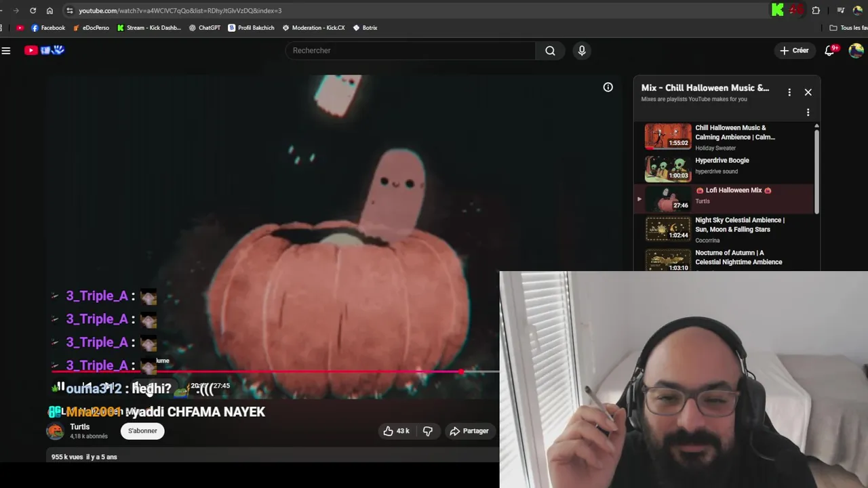Play Chill Halloween Music & Calming Ambience
The image size is (868, 488).
pos(724,137)
